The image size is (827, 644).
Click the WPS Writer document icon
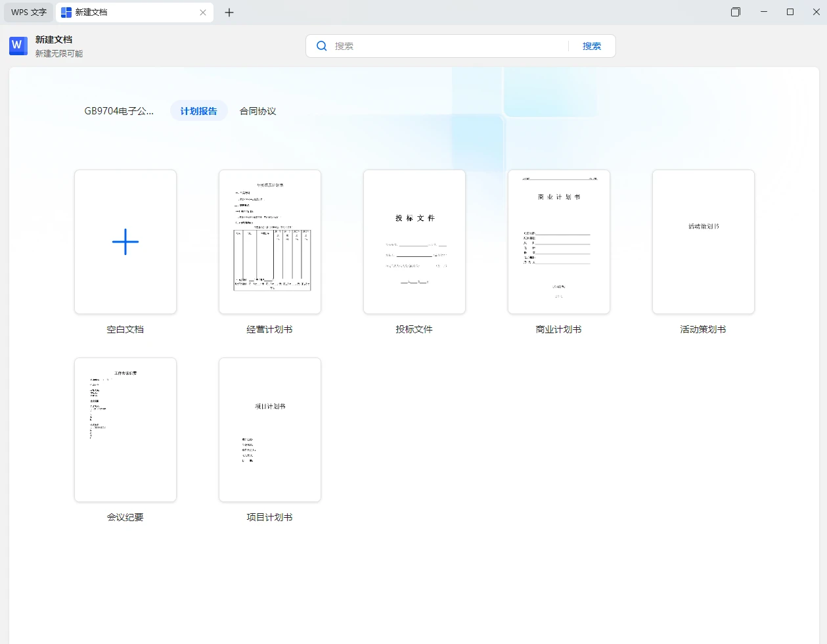18,45
